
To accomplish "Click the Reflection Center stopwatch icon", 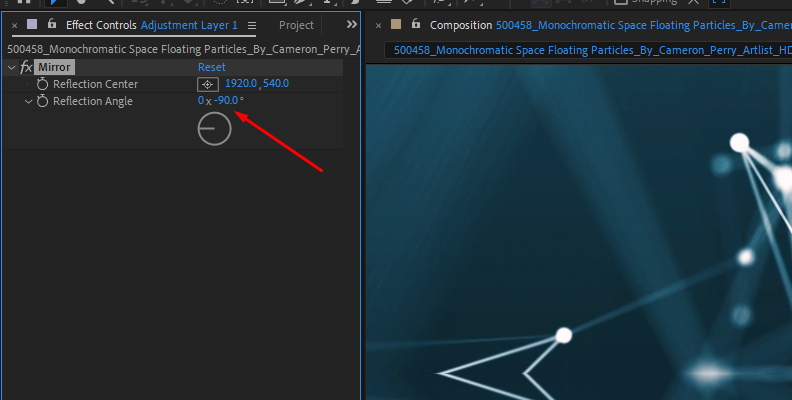I will (x=42, y=84).
